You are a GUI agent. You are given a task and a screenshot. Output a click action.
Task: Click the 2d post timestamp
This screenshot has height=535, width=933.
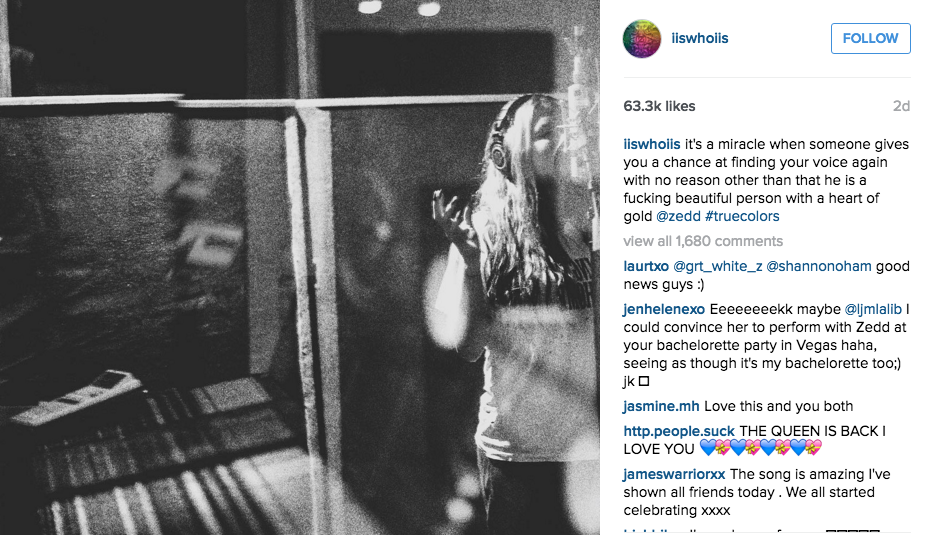coord(901,106)
